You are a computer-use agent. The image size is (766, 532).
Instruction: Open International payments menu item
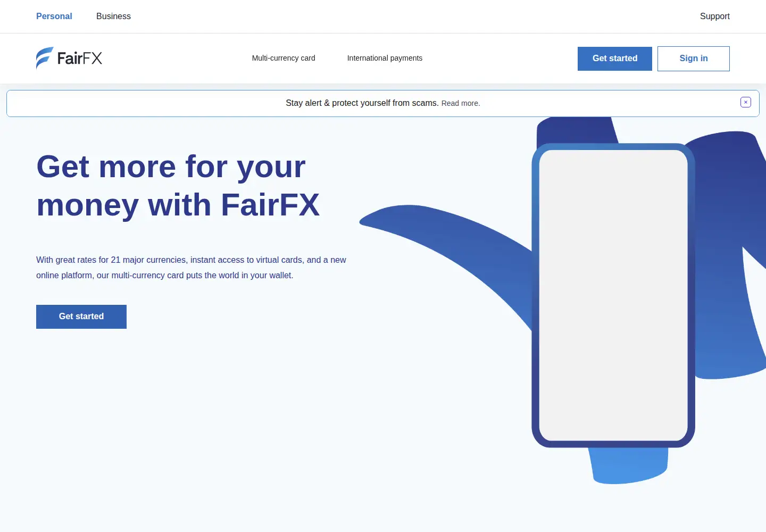[x=385, y=58]
